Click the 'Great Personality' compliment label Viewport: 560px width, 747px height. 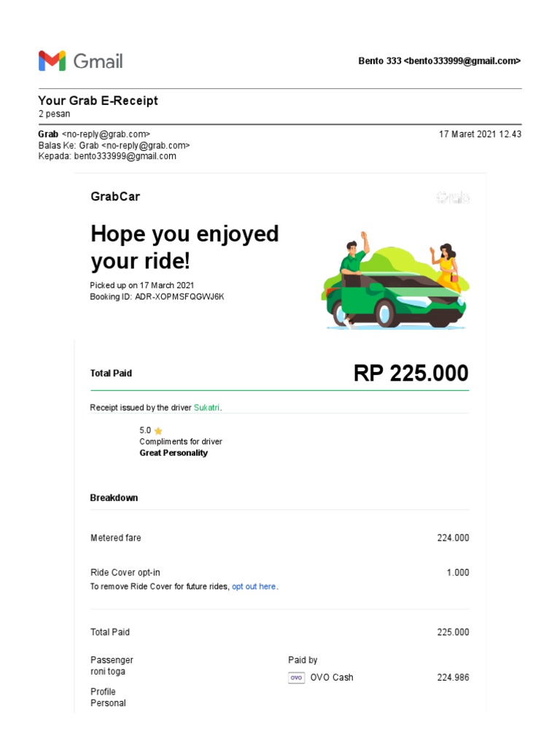[x=174, y=453]
